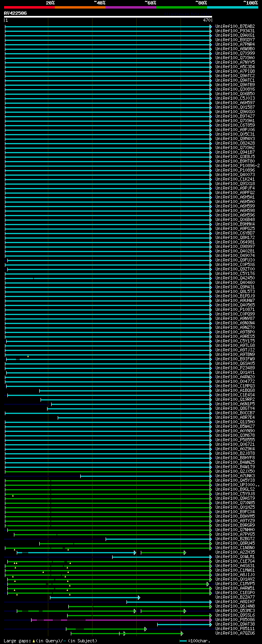Image resolution: width=262 pixels, height=644 pixels.
Task: Click the 470 query length marker
Action: pos(206,20)
